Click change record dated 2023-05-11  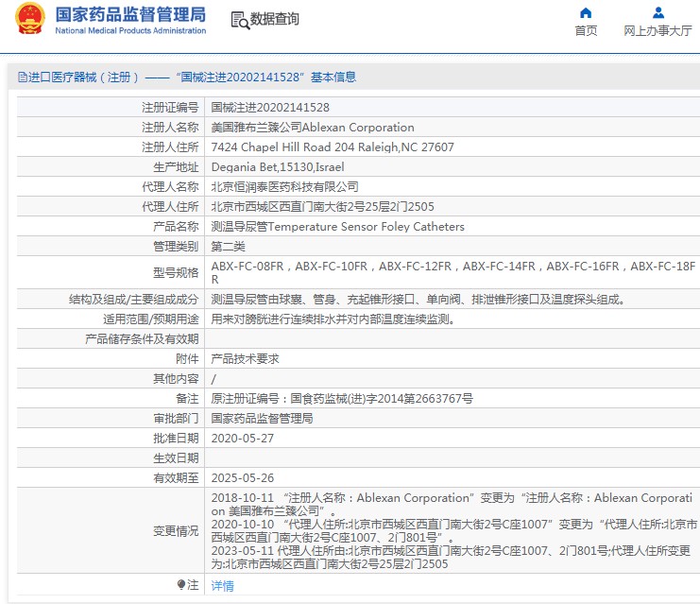(x=451, y=557)
